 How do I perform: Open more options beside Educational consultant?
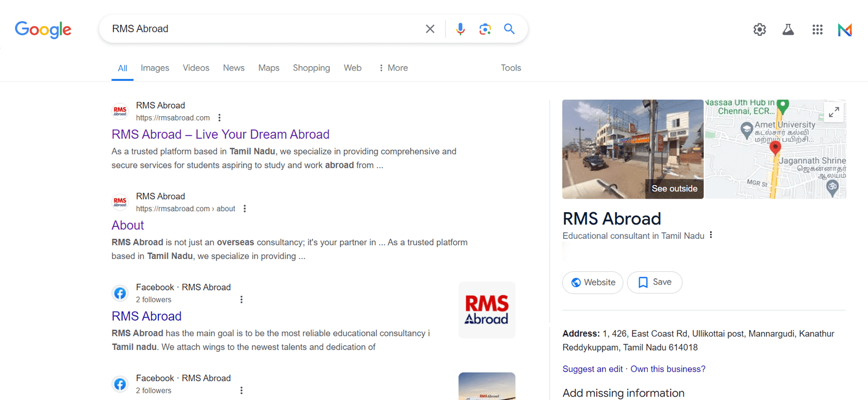711,235
